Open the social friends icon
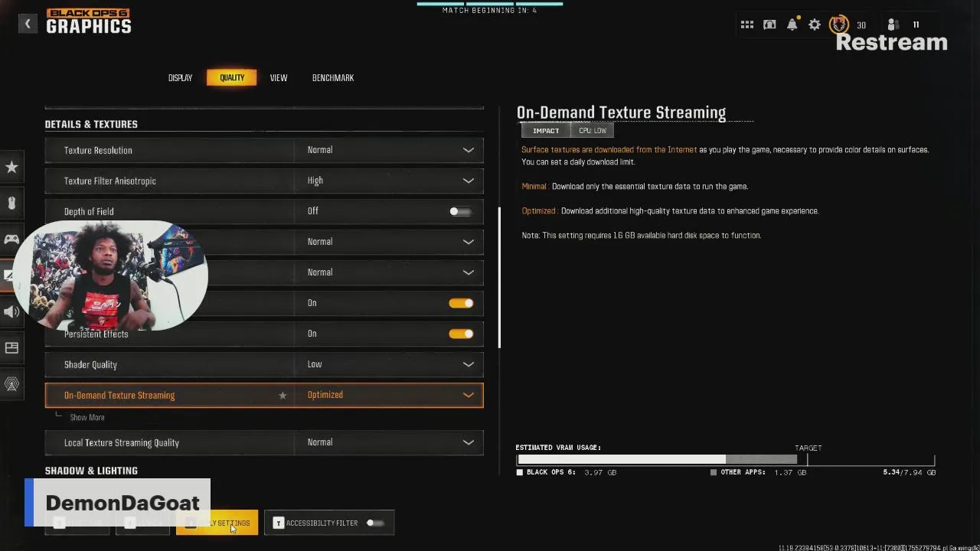Screen dimensions: 980x551 (x=893, y=25)
